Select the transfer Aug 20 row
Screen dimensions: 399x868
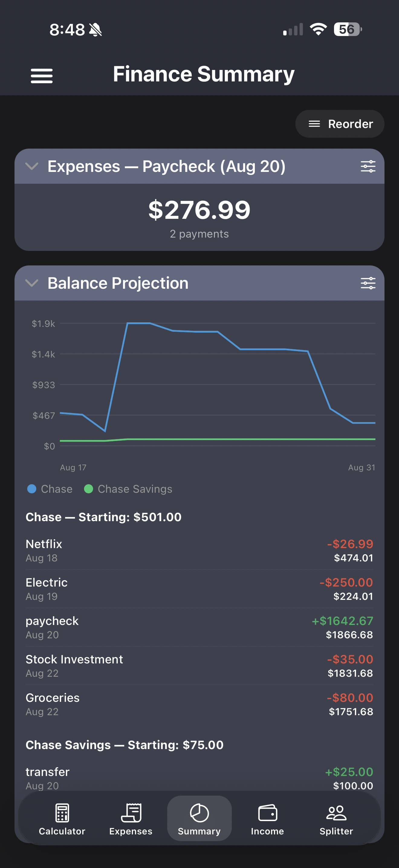[199, 778]
